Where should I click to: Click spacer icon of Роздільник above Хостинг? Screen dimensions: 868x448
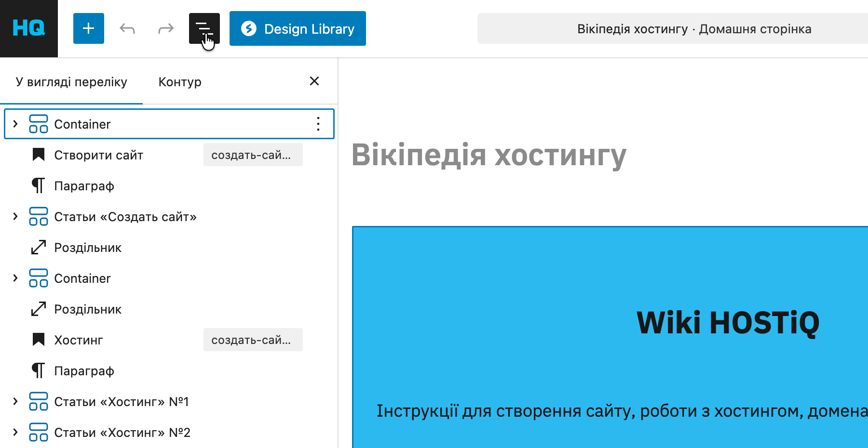[39, 309]
